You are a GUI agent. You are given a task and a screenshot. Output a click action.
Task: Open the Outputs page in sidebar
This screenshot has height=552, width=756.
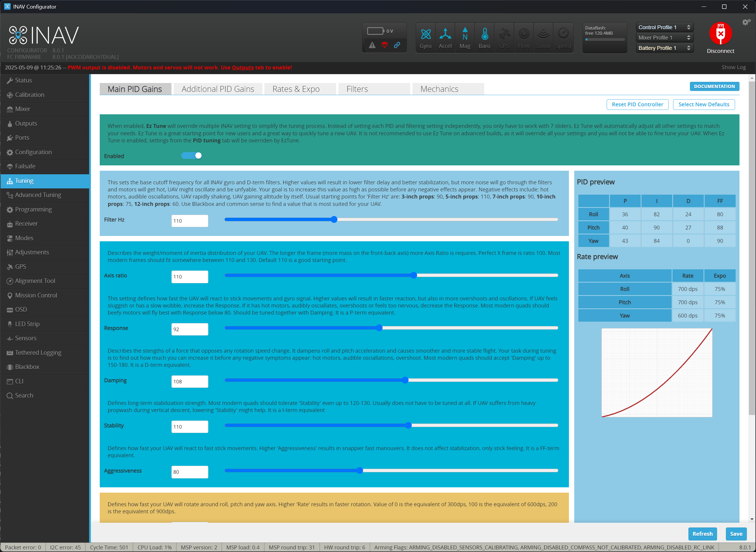(x=45, y=124)
